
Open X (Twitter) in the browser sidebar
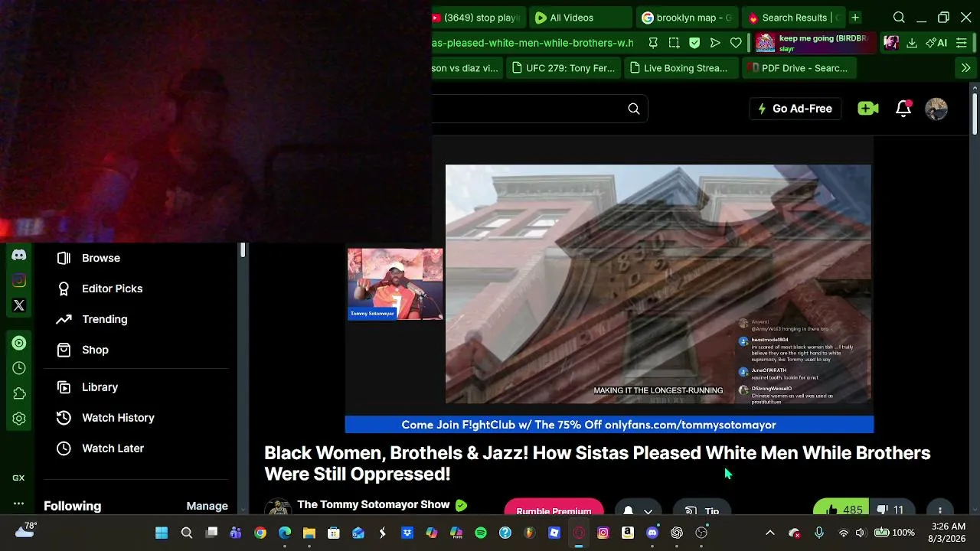[19, 305]
